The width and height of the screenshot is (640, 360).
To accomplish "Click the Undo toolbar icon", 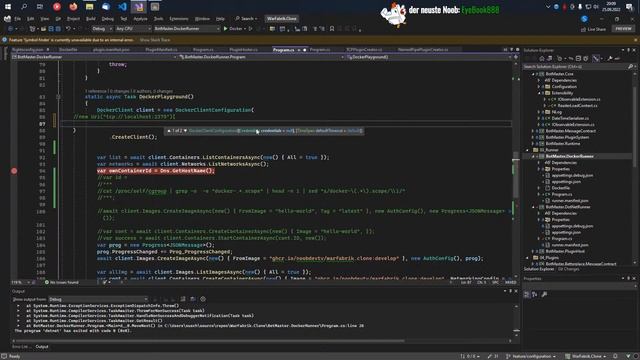I will [x=68, y=29].
